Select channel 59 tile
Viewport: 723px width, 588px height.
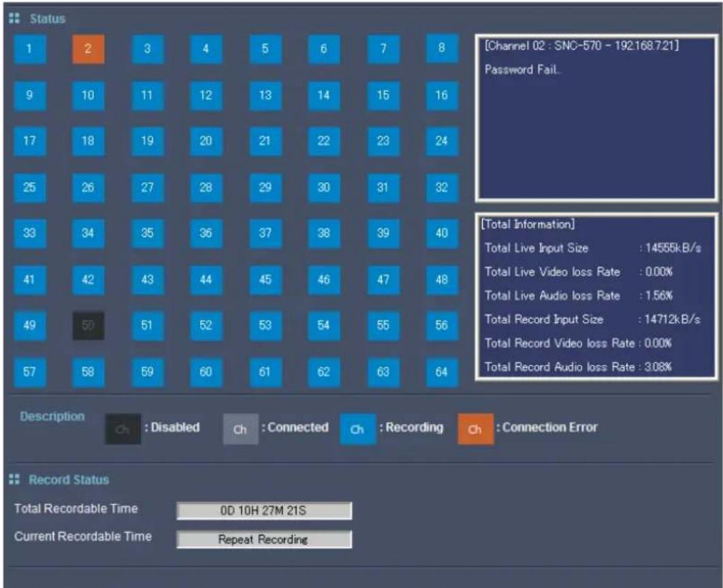point(147,372)
